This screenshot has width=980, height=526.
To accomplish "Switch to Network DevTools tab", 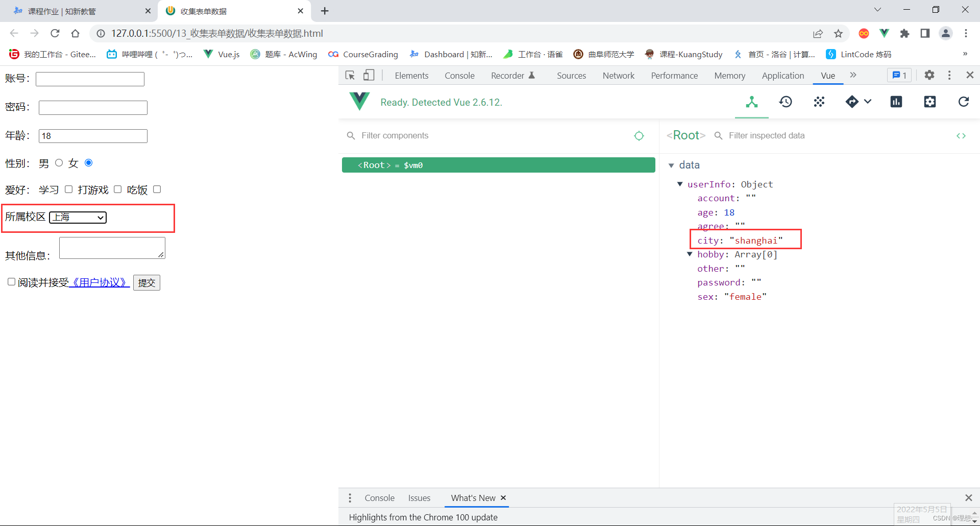I will point(619,76).
